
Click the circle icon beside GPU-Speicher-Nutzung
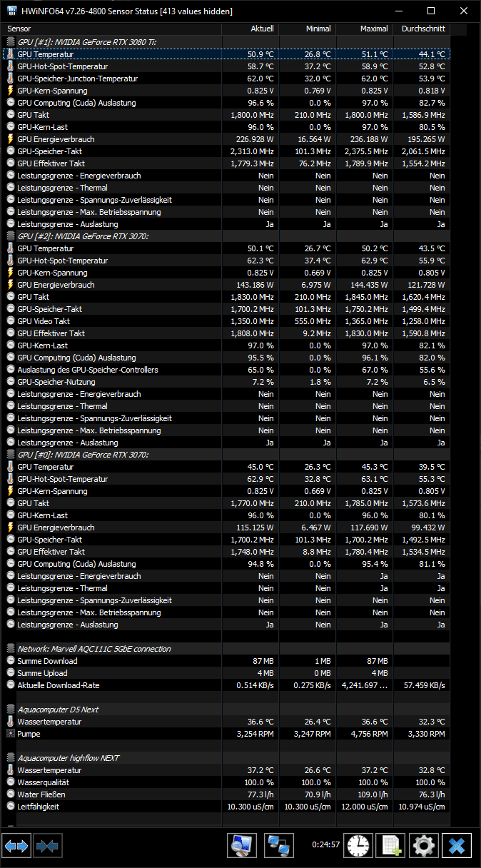click(x=11, y=382)
